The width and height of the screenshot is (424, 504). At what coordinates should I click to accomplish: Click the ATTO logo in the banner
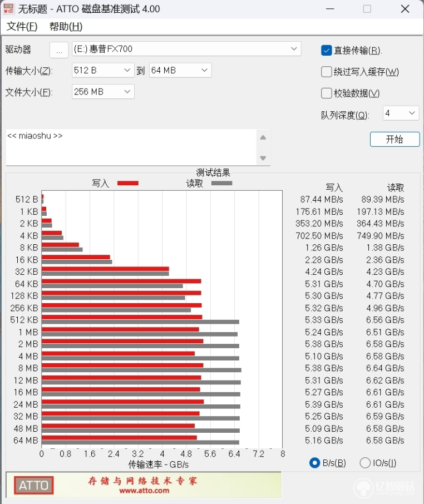coord(34,485)
